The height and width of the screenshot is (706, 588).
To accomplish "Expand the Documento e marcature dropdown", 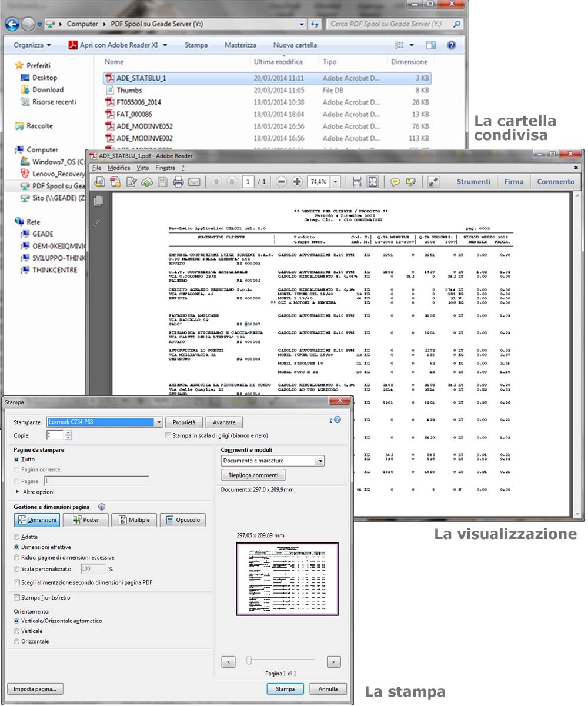I will tap(320, 461).
